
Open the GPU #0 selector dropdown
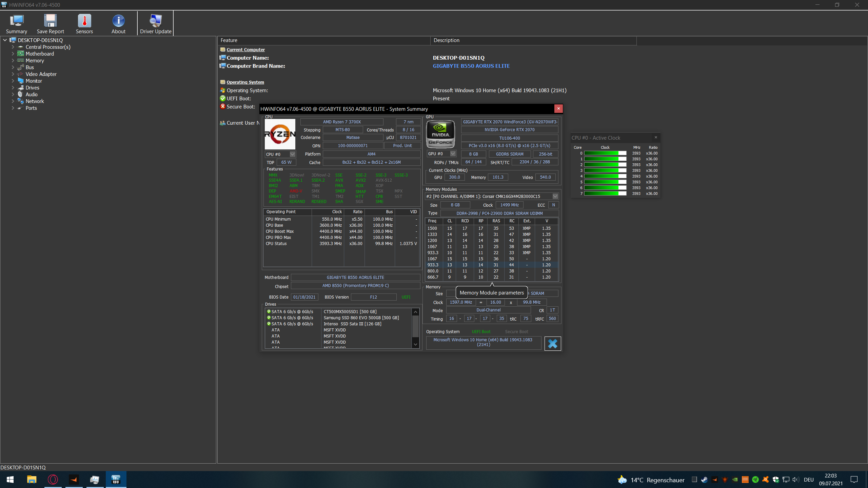tap(453, 154)
